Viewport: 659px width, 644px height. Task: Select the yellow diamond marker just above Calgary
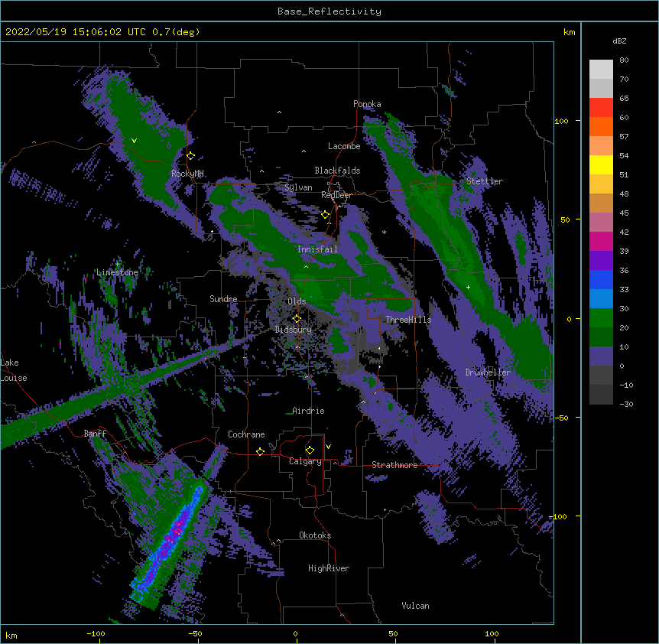310,450
